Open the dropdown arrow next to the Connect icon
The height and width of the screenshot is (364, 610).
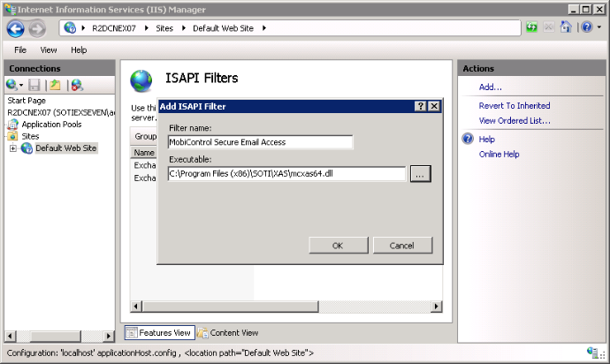(x=21, y=85)
